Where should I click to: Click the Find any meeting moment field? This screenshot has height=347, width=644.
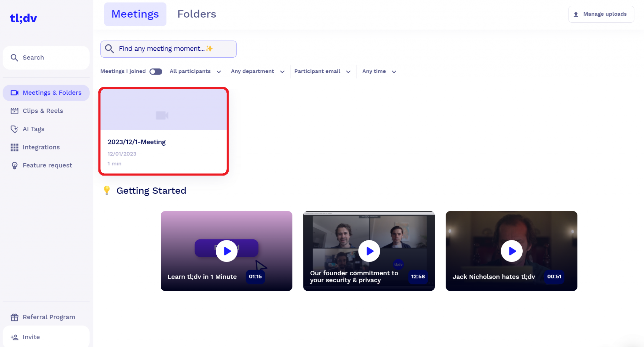(169, 49)
